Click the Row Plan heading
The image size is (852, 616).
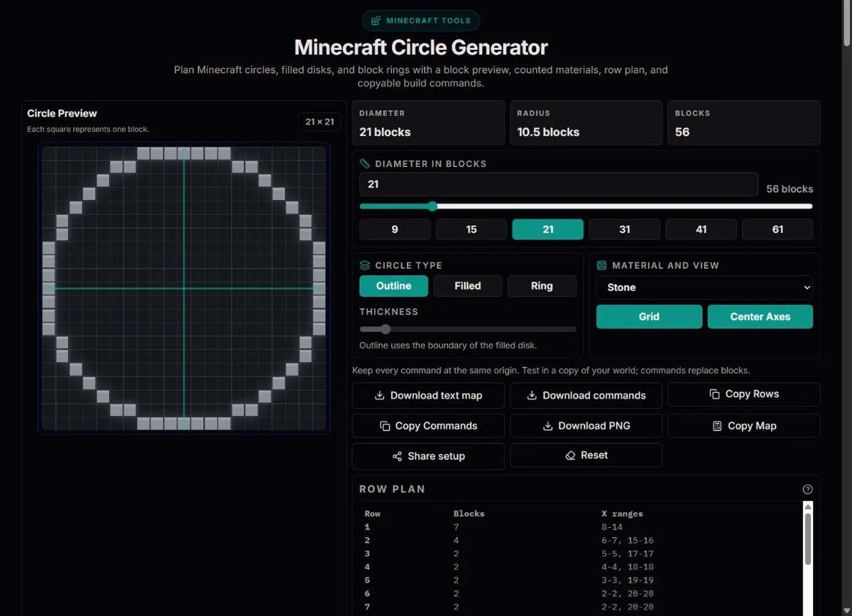(392, 489)
